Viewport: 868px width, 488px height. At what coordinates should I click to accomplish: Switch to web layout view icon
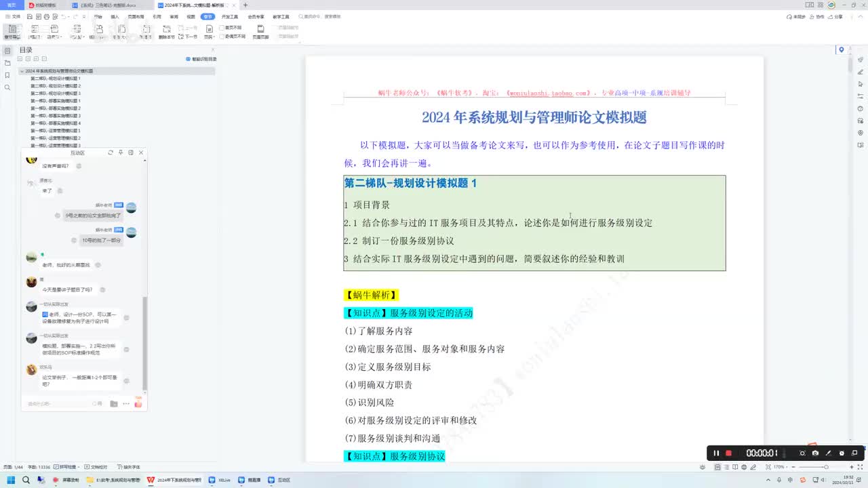745,467
